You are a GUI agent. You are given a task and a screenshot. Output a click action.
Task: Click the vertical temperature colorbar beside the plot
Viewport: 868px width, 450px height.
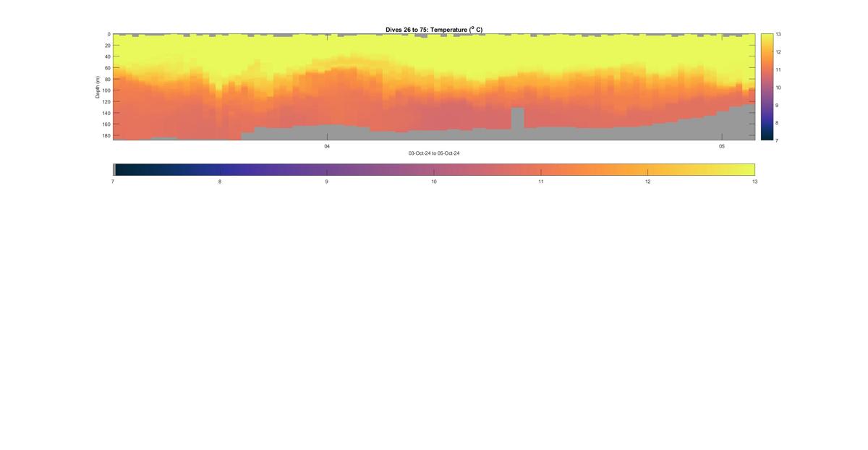767,87
